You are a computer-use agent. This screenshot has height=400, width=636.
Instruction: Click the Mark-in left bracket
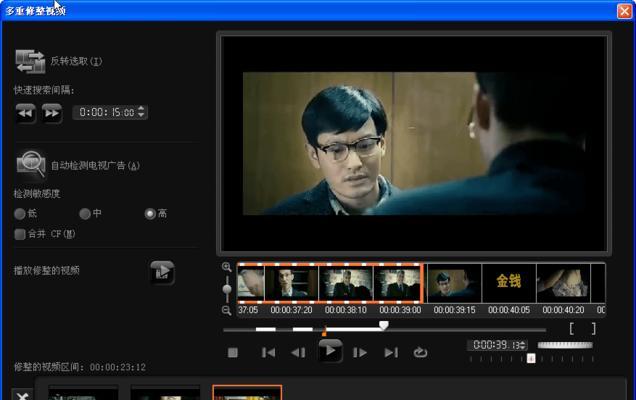572,328
